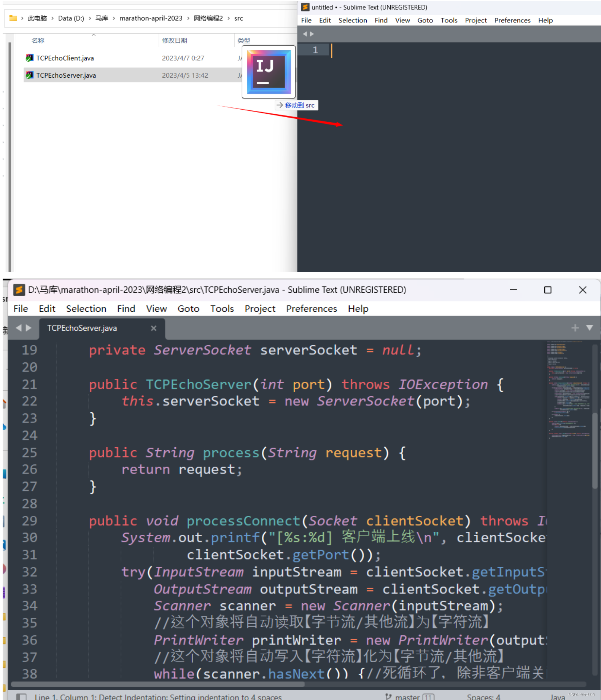Viewport: 601px width, 700px height.
Task: Click Sublime Text logo in lower title bar
Action: tap(19, 290)
